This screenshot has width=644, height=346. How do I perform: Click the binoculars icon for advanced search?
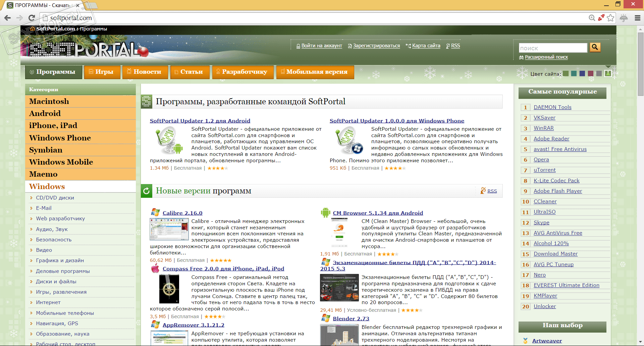[x=521, y=57]
